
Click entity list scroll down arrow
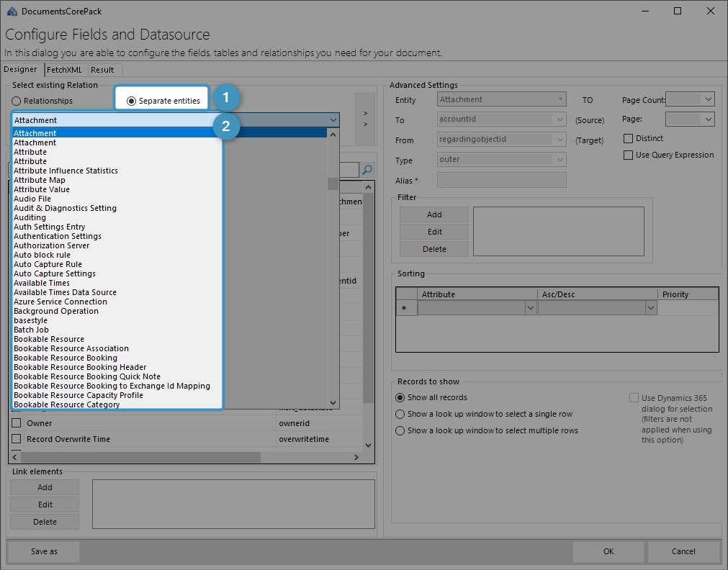tap(333, 403)
